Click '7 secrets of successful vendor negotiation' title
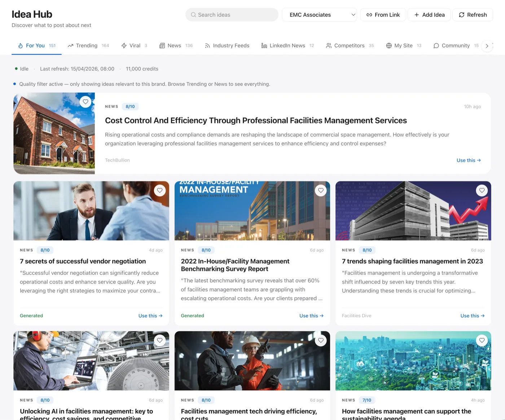This screenshot has height=420, width=505. tap(83, 261)
